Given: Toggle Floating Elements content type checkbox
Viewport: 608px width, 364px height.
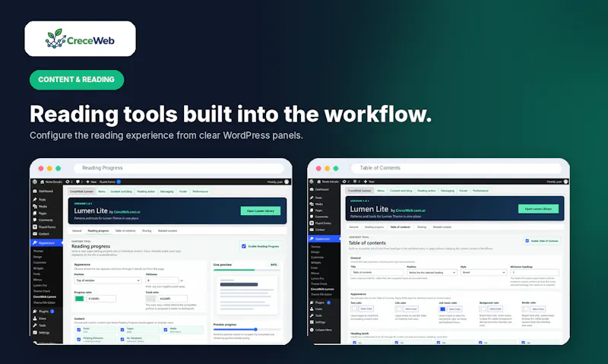Looking at the screenshot, I should [79, 339].
